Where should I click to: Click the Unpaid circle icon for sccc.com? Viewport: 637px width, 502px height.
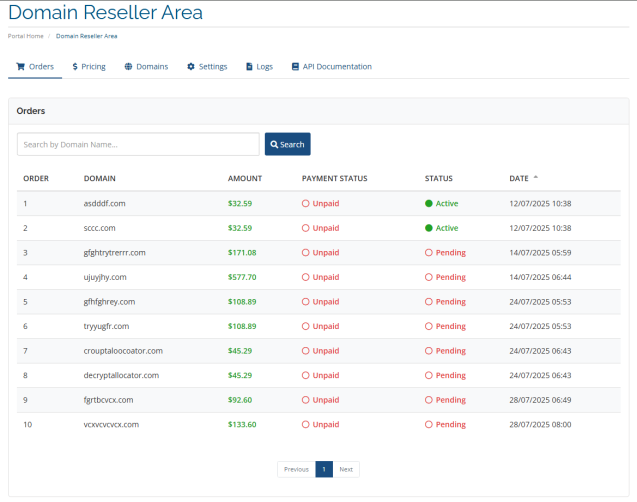306,228
